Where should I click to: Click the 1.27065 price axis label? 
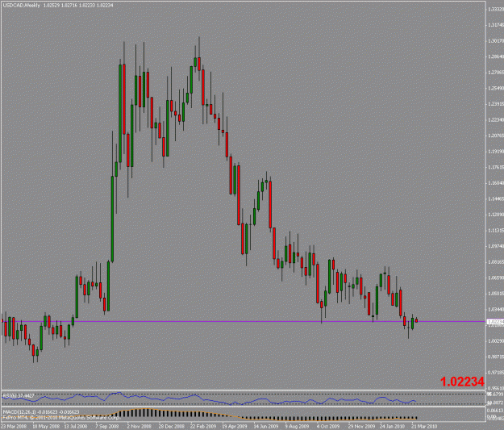tap(496, 73)
